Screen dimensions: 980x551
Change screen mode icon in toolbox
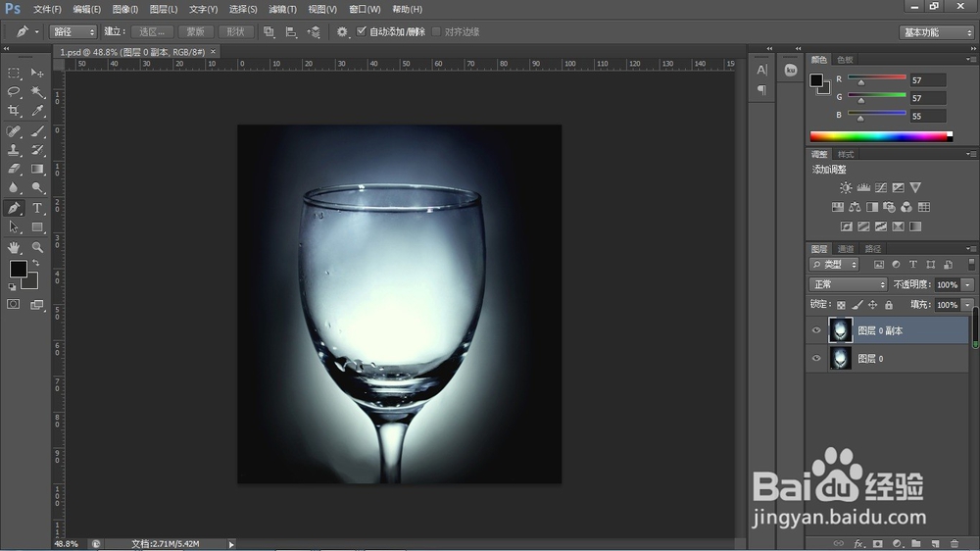coord(37,305)
